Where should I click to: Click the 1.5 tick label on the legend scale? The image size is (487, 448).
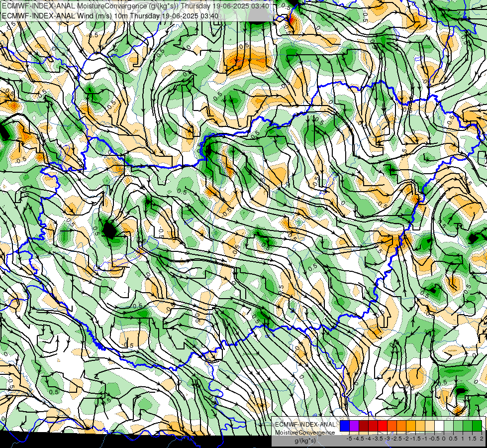click(x=473, y=439)
